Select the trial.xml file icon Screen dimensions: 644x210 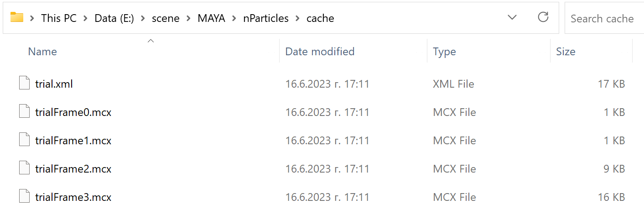[24, 84]
